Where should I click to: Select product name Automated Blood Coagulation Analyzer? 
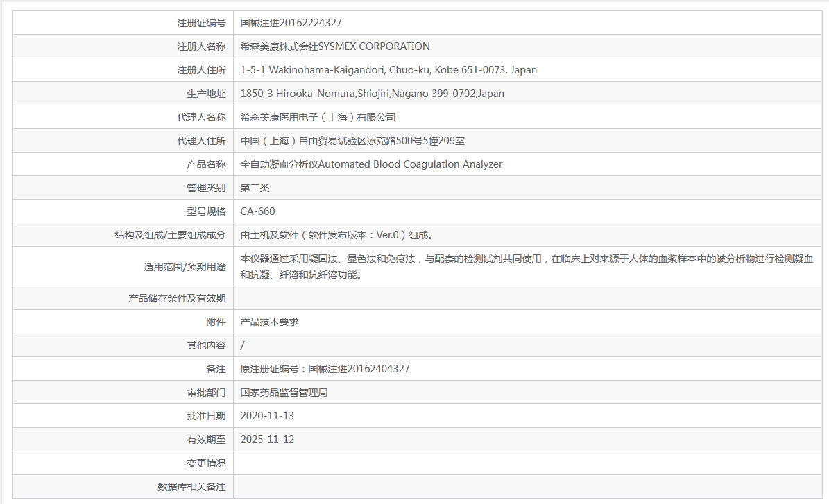point(371,164)
